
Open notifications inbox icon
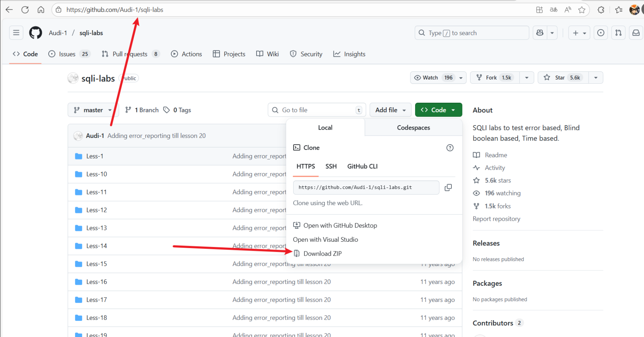coord(636,33)
